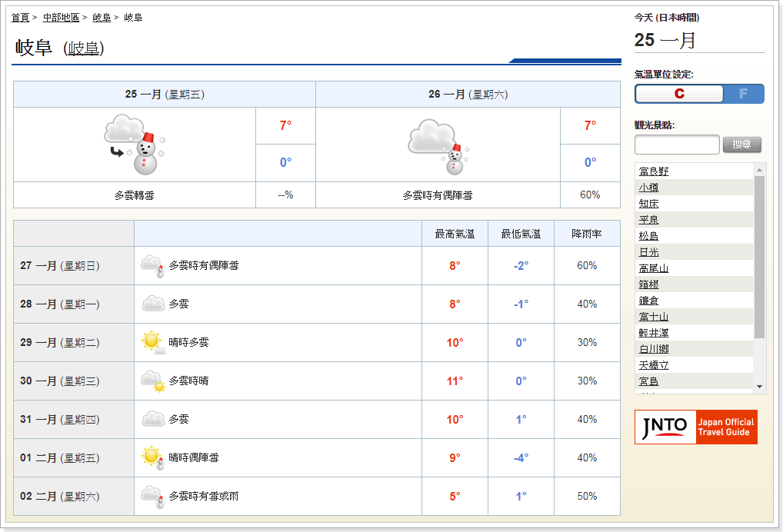Switch temperature unit to Fahrenheit

tap(743, 94)
